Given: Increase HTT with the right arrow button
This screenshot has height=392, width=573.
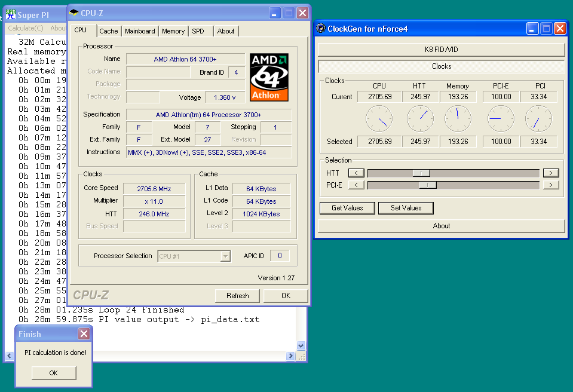Looking at the screenshot, I should pyautogui.click(x=551, y=173).
